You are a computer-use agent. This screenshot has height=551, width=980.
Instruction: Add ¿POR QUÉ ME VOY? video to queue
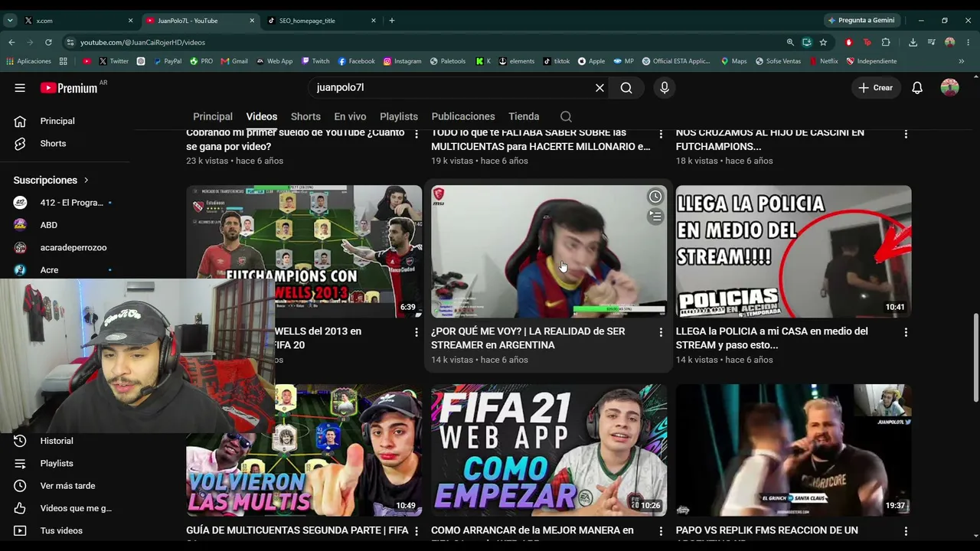click(655, 217)
